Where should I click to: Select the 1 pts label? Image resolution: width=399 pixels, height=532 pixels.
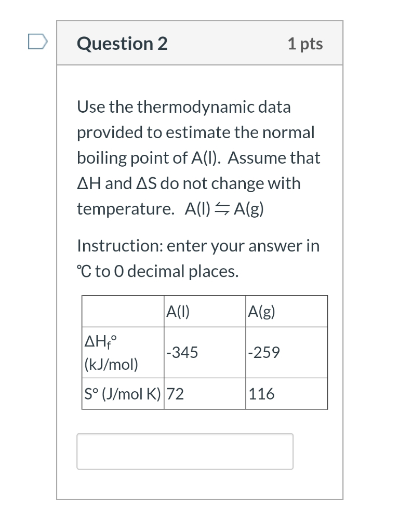(305, 44)
